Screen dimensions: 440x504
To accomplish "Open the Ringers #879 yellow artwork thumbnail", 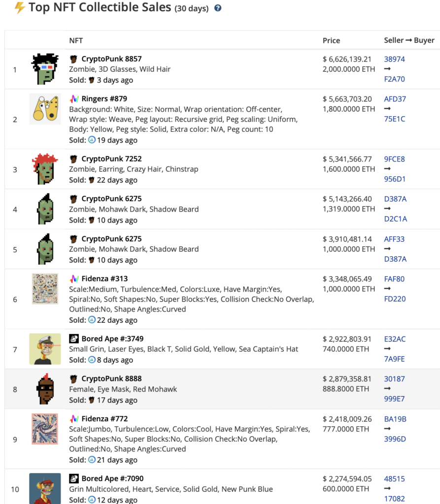I will [x=45, y=109].
